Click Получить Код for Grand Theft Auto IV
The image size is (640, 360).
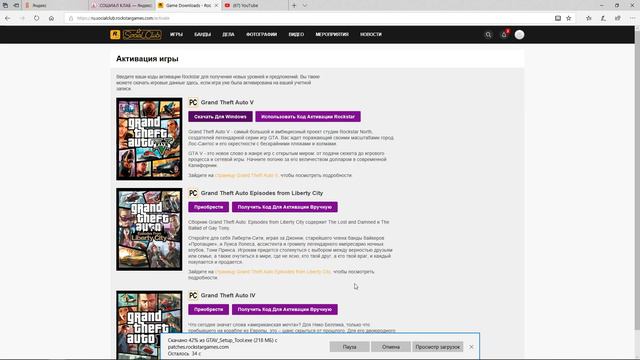pyautogui.click(x=284, y=309)
